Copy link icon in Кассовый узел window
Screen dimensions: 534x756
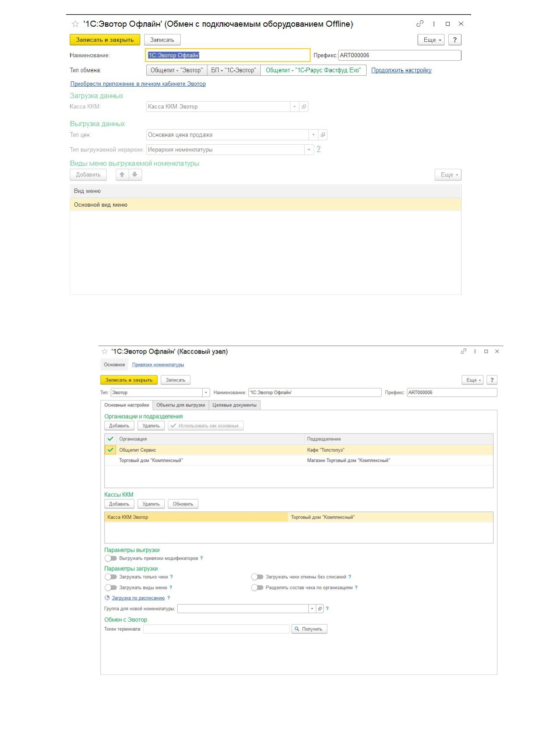463,351
